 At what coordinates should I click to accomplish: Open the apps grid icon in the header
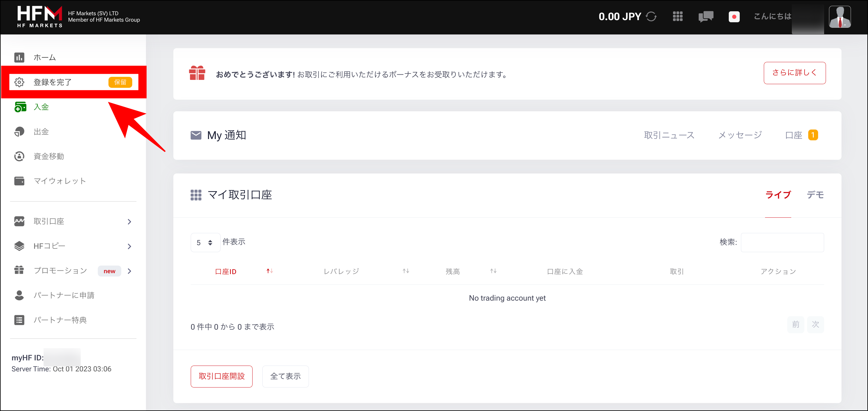(x=678, y=16)
